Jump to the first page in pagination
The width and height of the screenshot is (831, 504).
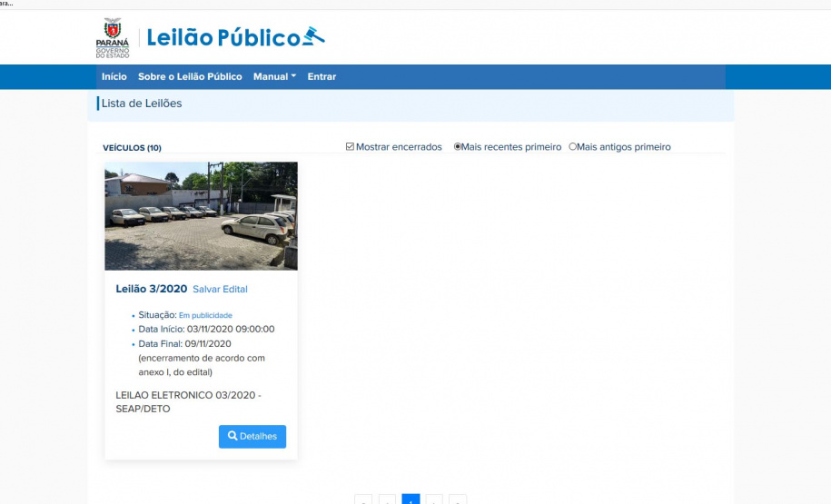pyautogui.click(x=363, y=499)
